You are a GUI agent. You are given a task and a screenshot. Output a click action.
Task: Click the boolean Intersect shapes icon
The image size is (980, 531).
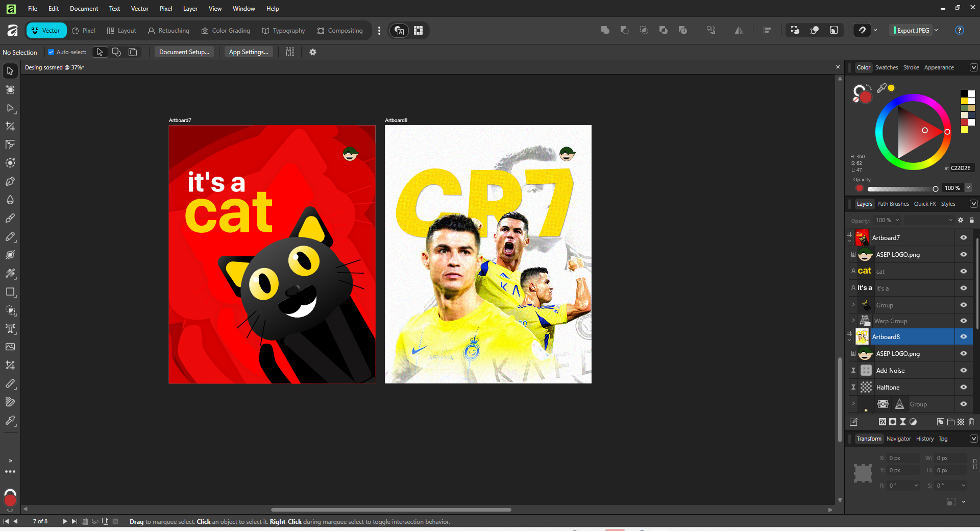point(644,30)
